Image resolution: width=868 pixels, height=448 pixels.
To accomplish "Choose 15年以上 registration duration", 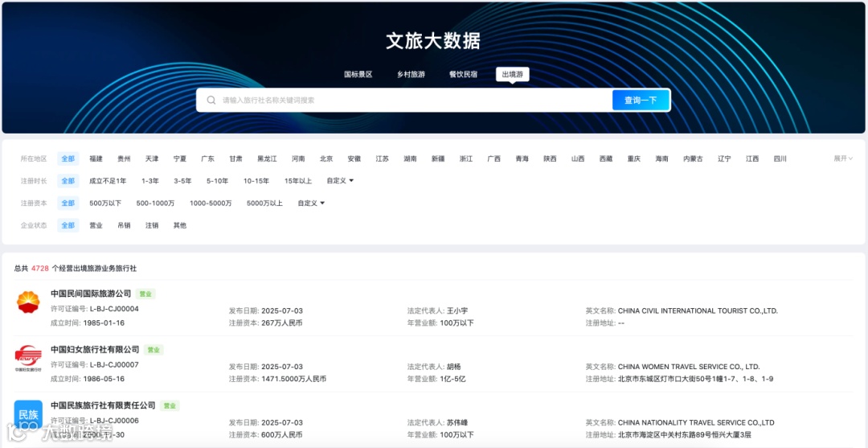I will [298, 180].
